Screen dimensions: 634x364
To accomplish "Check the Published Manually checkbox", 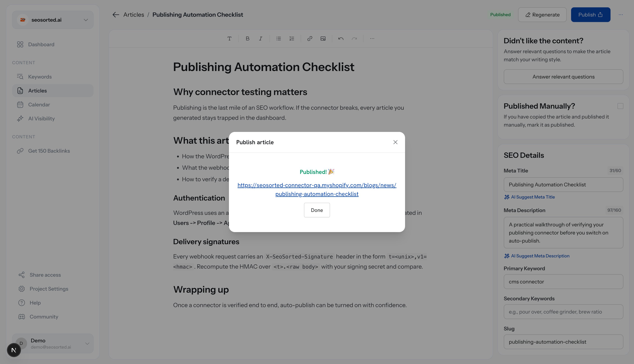I will click(620, 106).
